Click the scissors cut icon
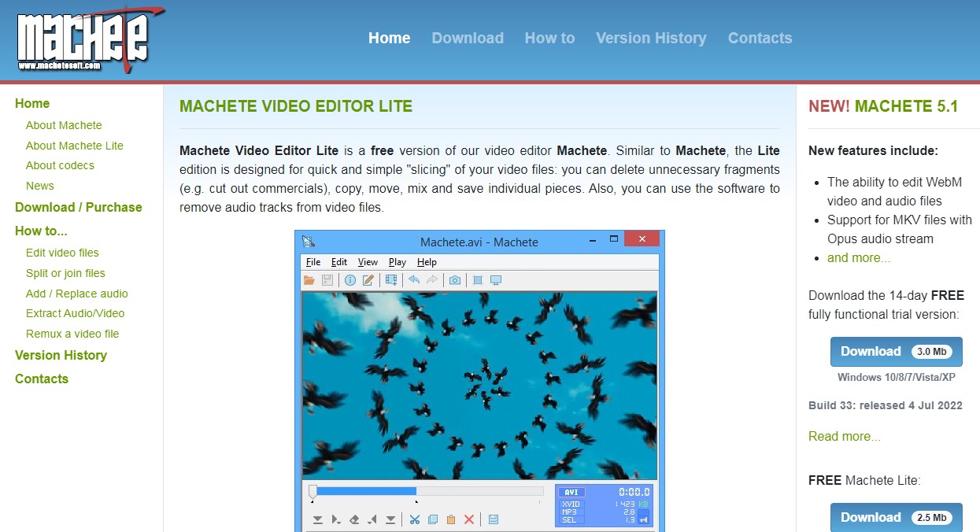The height and width of the screenshot is (532, 980). click(414, 519)
